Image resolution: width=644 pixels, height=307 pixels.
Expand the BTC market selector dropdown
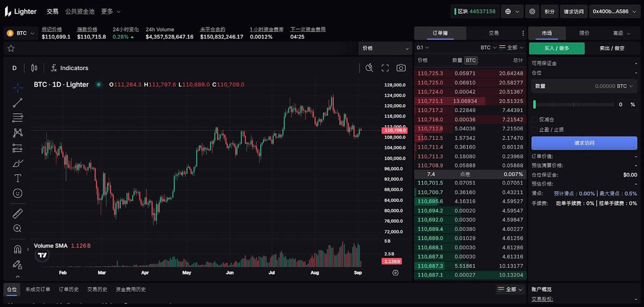[20, 33]
